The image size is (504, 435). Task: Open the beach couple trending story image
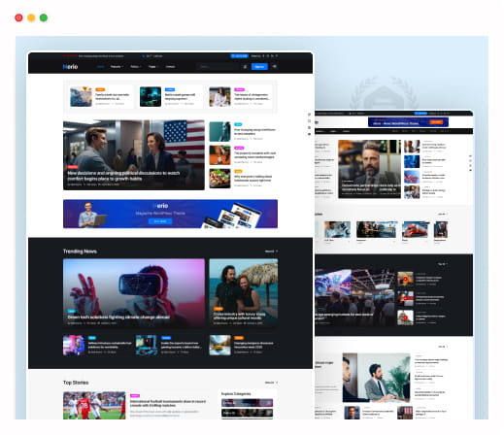pos(244,291)
